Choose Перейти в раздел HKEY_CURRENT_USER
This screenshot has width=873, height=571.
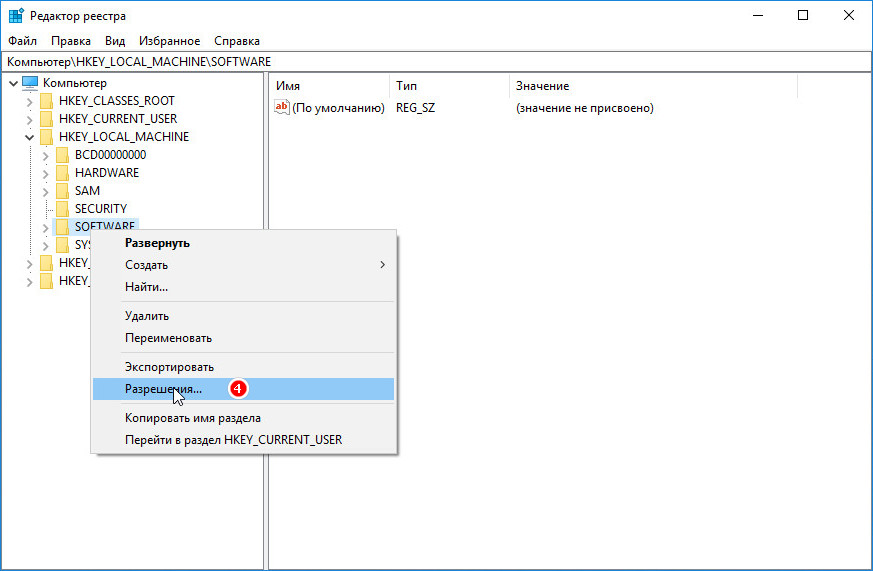[244, 440]
